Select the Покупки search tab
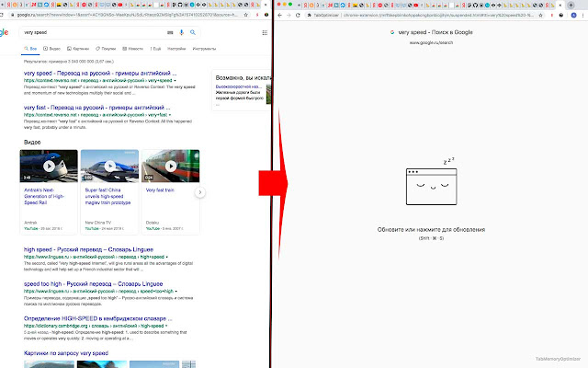This screenshot has height=368, width=588. click(x=106, y=49)
